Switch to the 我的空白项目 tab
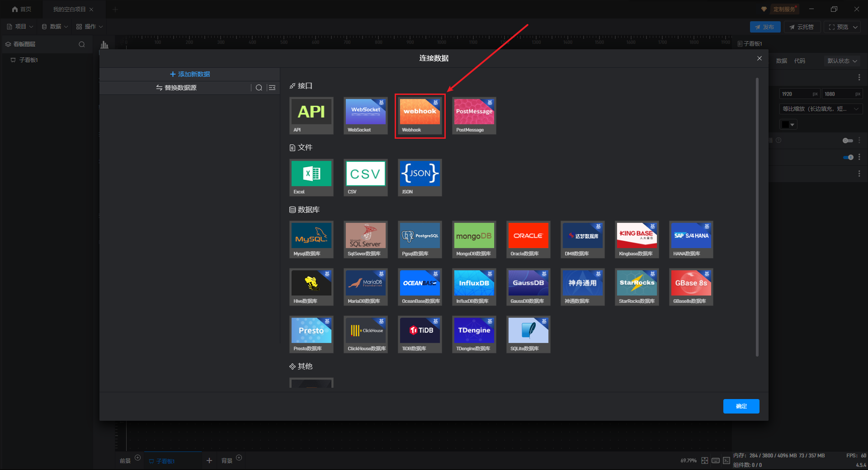The image size is (868, 470). (69, 9)
